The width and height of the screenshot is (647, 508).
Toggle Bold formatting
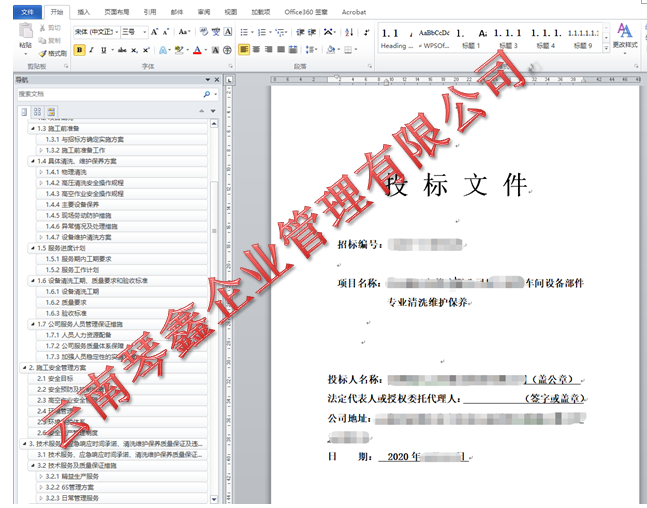[79, 50]
